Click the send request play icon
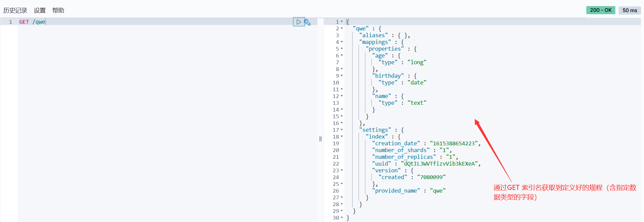 (x=299, y=22)
